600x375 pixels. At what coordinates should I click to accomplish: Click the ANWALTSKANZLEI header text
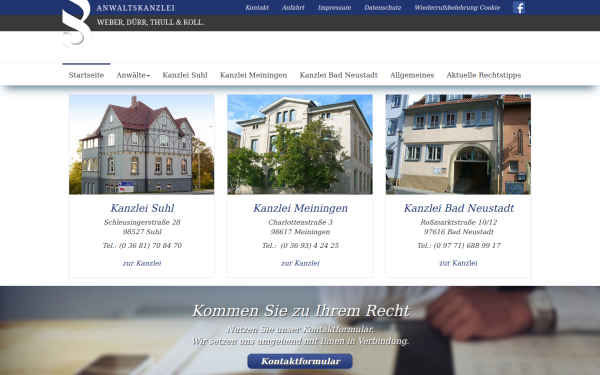[135, 8]
